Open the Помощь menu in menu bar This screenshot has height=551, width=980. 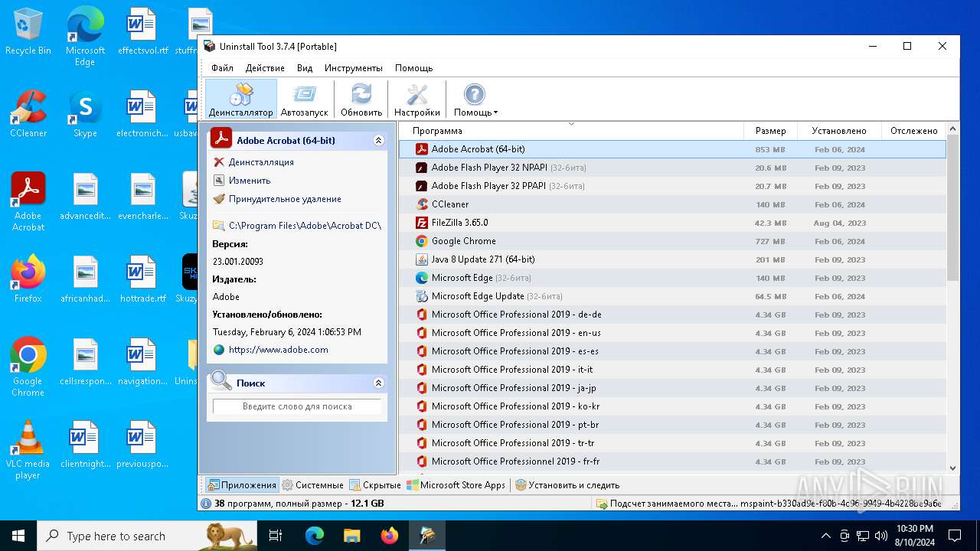(413, 68)
